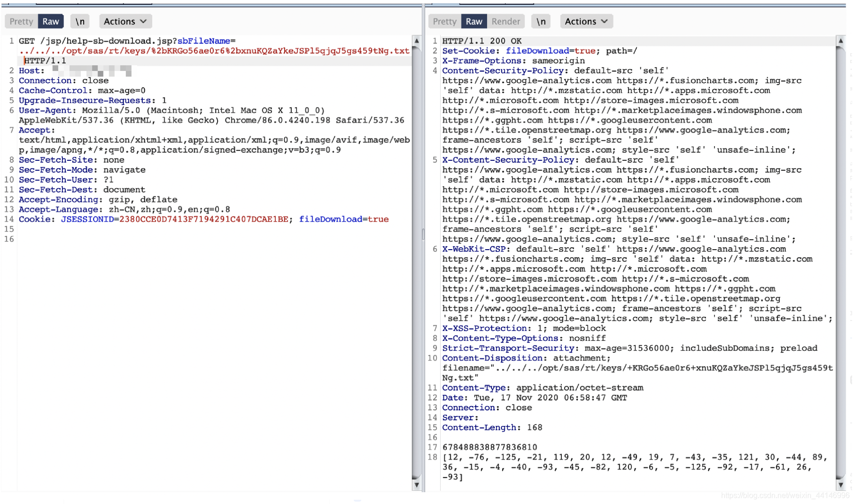Click the byte array starting '[12, -76'
Image resolution: width=854 pixels, height=504 pixels.
tap(635, 467)
